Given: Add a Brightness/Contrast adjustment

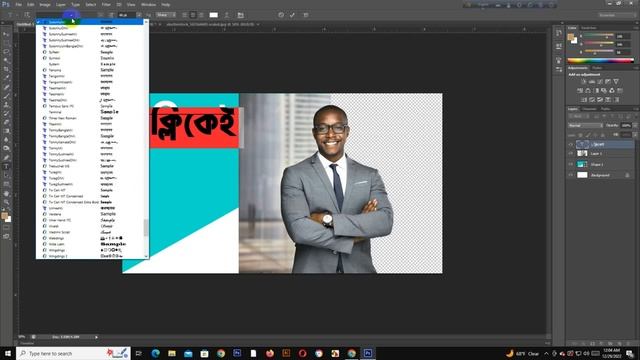Looking at the screenshot, I should pos(584,82).
